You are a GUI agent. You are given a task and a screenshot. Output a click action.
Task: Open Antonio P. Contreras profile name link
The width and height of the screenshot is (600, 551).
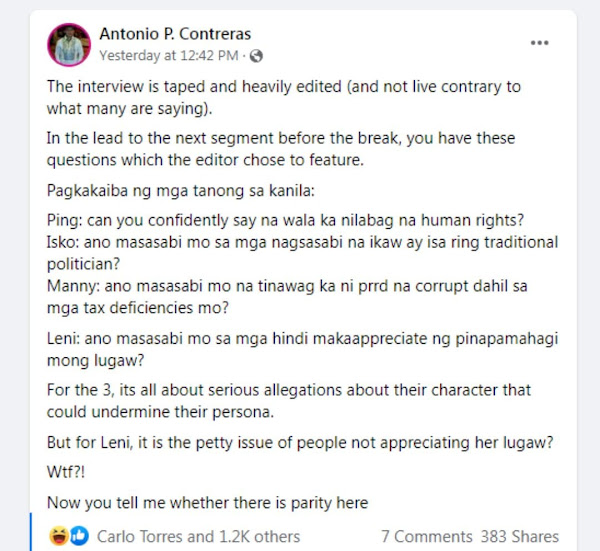coord(176,35)
